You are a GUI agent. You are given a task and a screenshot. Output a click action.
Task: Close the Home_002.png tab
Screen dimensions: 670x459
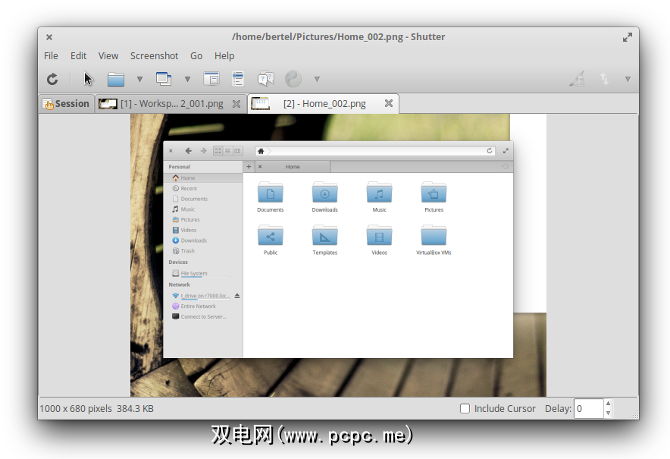coord(388,103)
